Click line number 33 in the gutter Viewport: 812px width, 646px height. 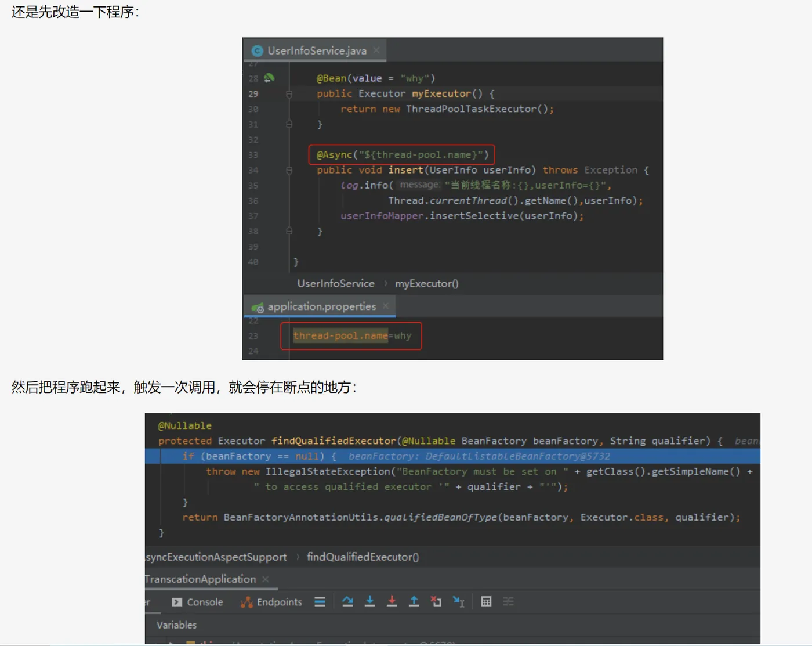coord(253,154)
